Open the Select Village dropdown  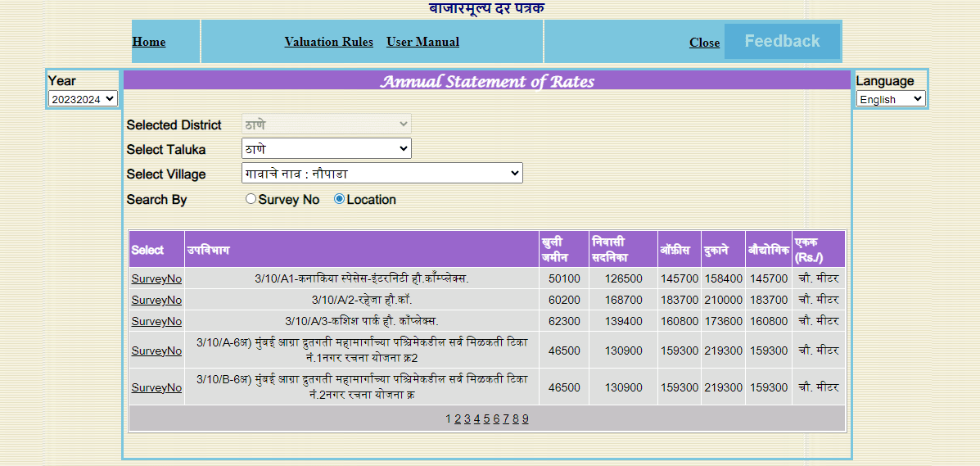[382, 174]
